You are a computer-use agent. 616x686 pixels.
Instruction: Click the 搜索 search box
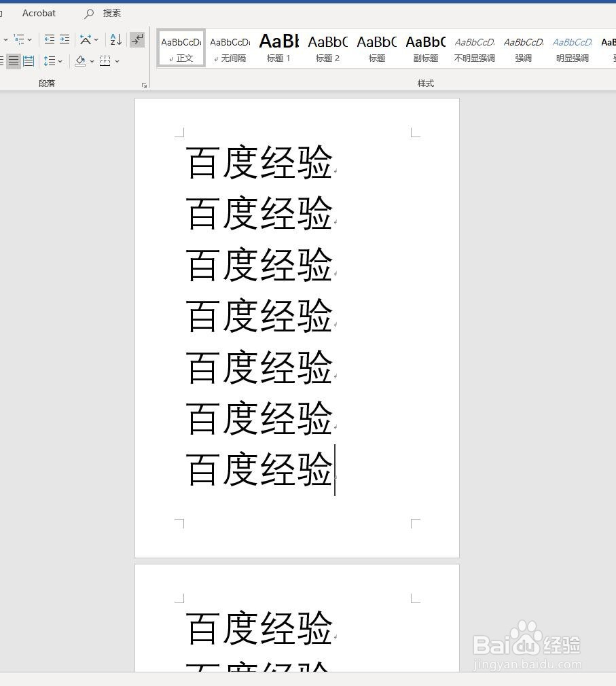click(x=111, y=14)
